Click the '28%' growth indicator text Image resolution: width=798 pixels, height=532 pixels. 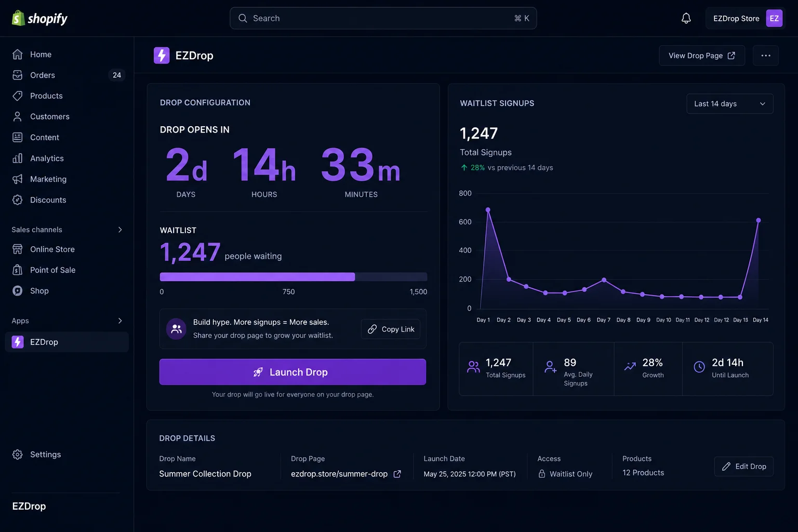477,168
